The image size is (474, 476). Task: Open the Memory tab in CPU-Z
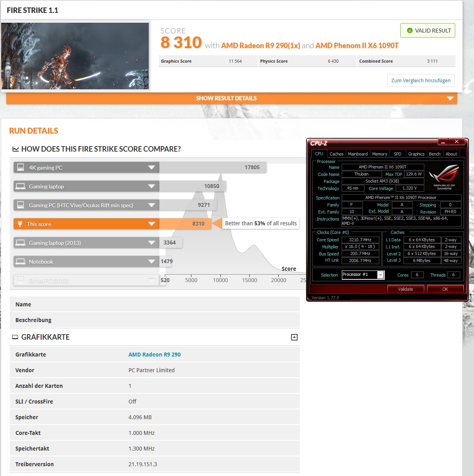tap(380, 154)
